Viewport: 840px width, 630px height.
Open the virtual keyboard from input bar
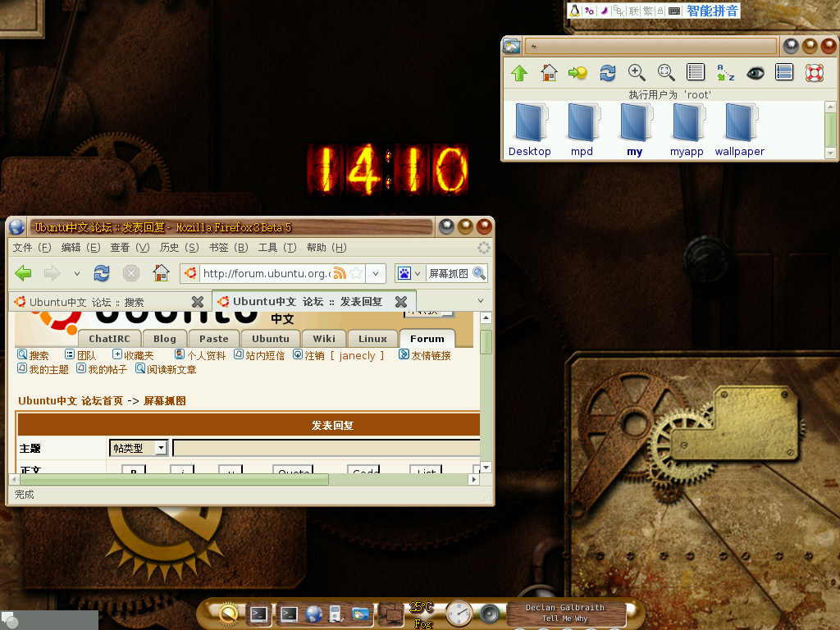coord(674,10)
